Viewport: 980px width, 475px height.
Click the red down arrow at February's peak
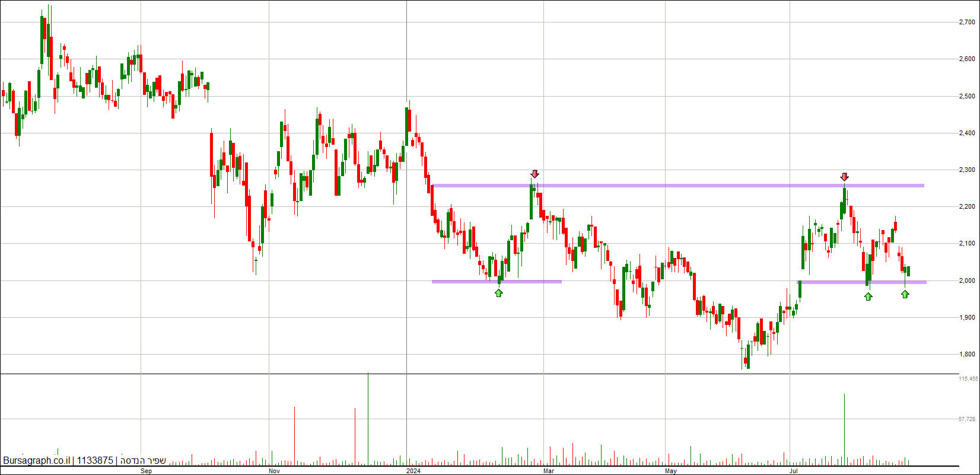click(x=534, y=174)
